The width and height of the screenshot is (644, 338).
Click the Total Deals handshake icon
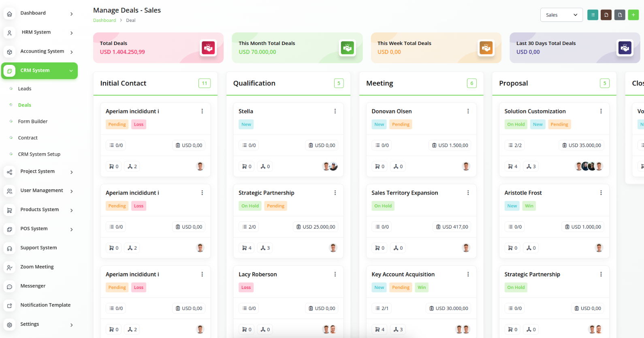(x=208, y=48)
